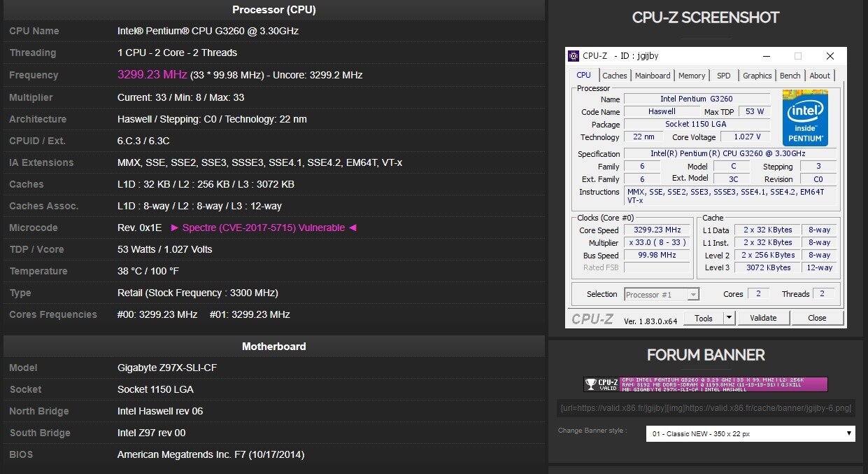Click the Caches Assoc. value L1D : 8-way
Image resolution: width=868 pixels, height=474 pixels.
(199, 206)
